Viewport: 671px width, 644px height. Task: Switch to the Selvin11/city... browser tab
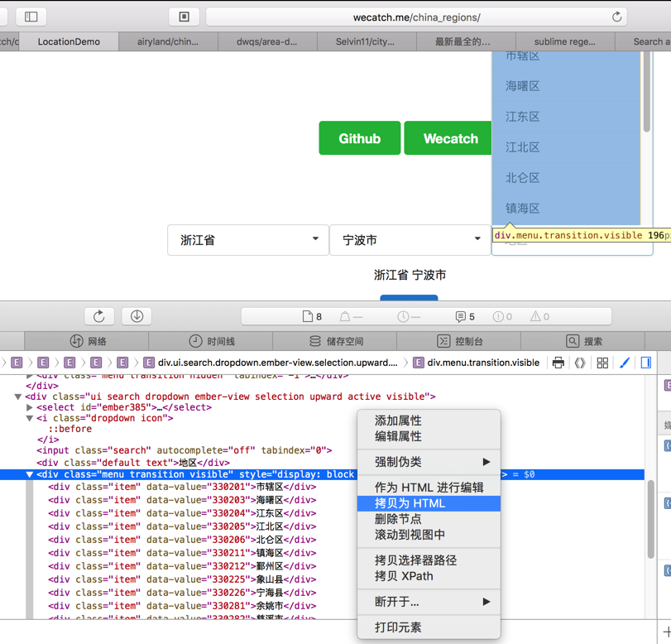367,41
